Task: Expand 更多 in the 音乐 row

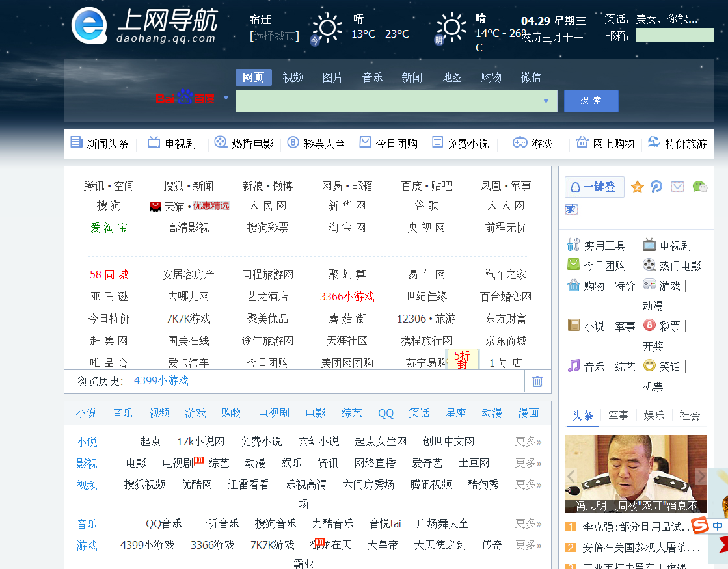Action: point(528,523)
